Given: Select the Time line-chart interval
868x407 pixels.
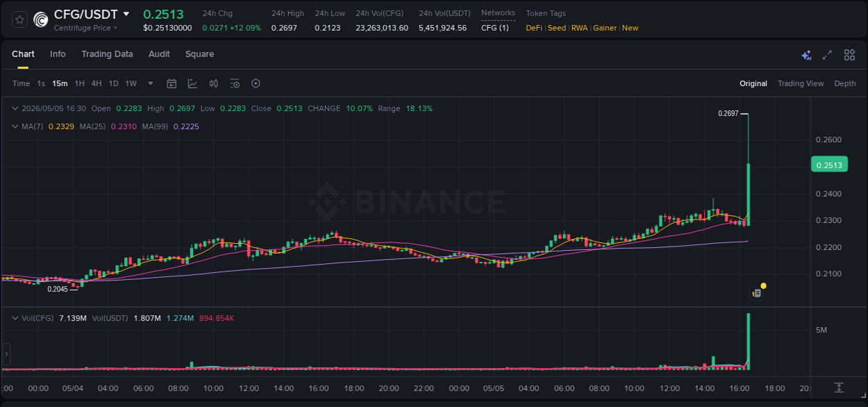Looking at the screenshot, I should 21,83.
